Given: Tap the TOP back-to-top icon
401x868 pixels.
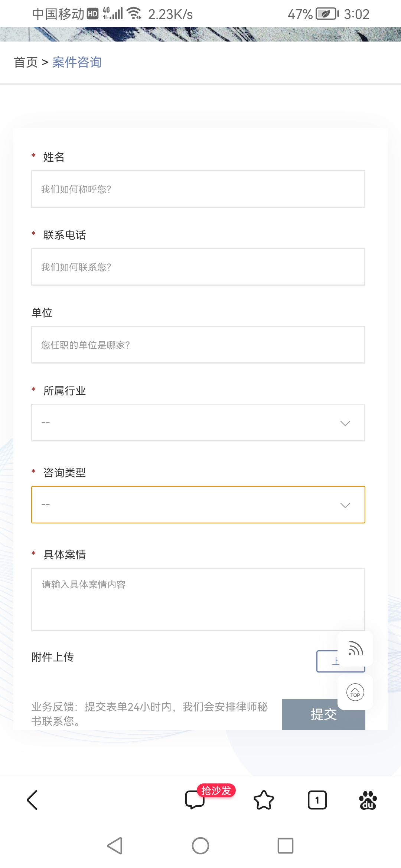Looking at the screenshot, I should (x=355, y=692).
